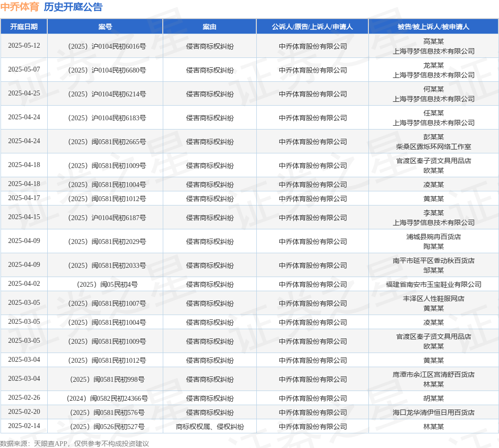Image resolution: width=499 pixels, height=448 pixels.
Task: Click case number 闽05民初4号
Action: point(107,284)
